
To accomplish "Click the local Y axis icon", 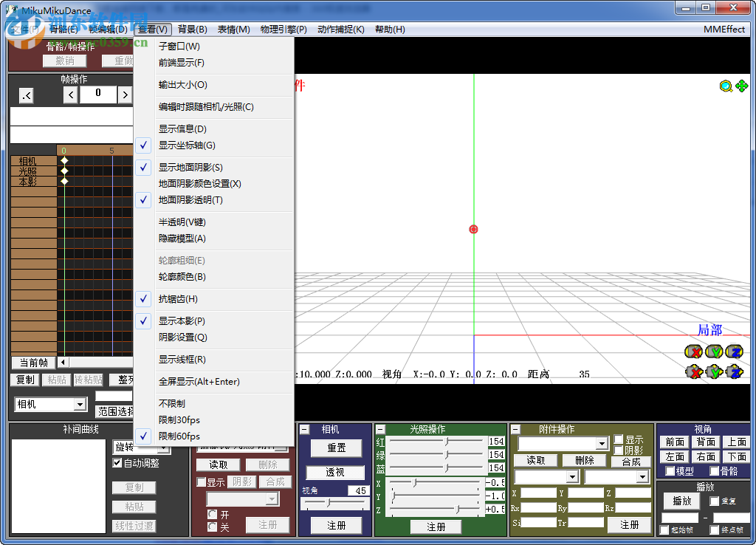I will [714, 352].
